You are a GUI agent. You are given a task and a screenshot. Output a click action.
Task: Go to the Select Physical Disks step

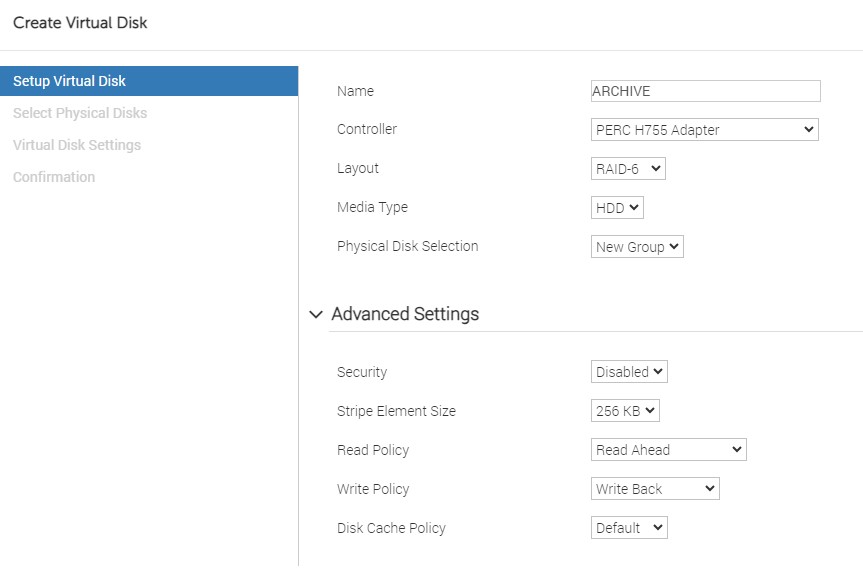click(x=78, y=113)
